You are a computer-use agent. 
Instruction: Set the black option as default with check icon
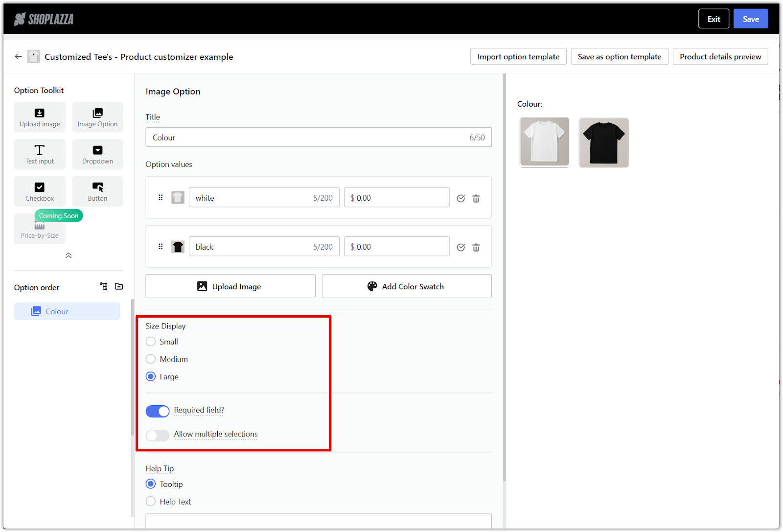pos(461,247)
